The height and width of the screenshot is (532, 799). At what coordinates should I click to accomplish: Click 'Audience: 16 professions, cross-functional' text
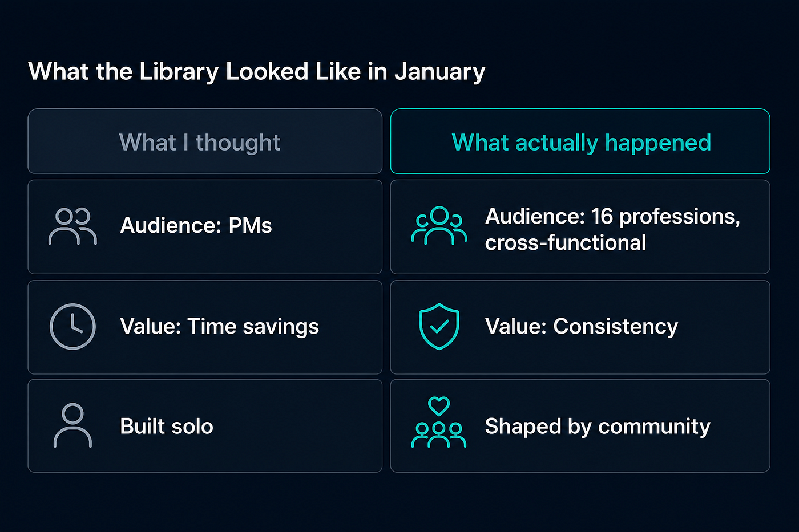point(612,230)
